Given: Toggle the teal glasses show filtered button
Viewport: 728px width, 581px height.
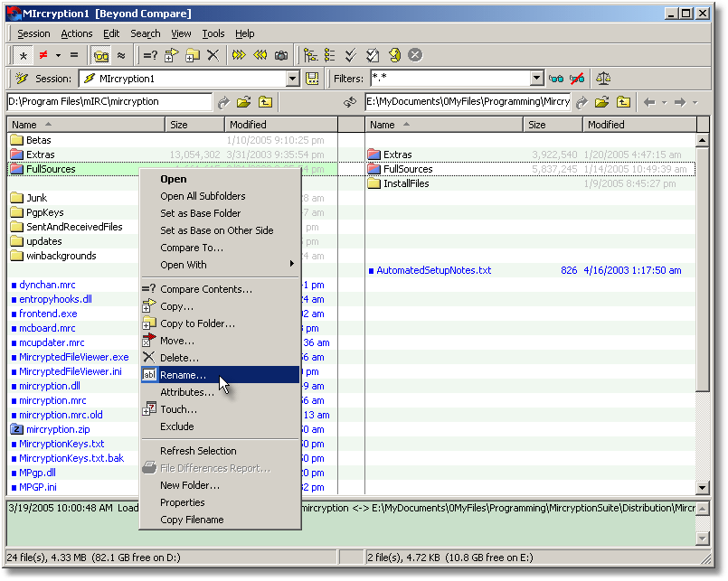Looking at the screenshot, I should pos(555,79).
